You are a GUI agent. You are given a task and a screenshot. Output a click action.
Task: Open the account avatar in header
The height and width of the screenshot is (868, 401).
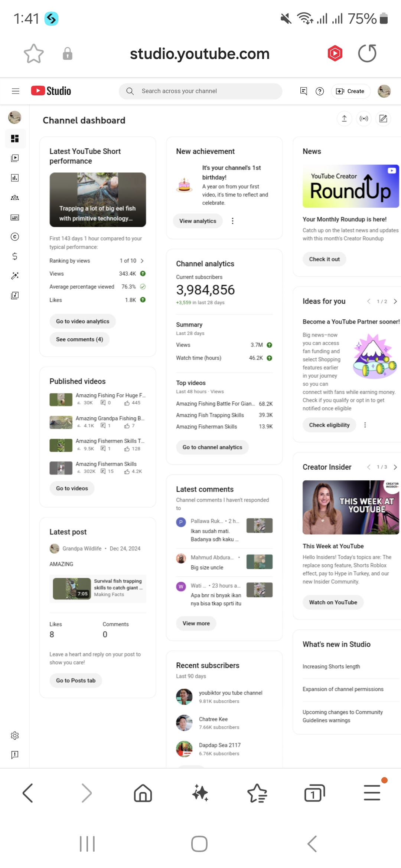click(x=384, y=91)
